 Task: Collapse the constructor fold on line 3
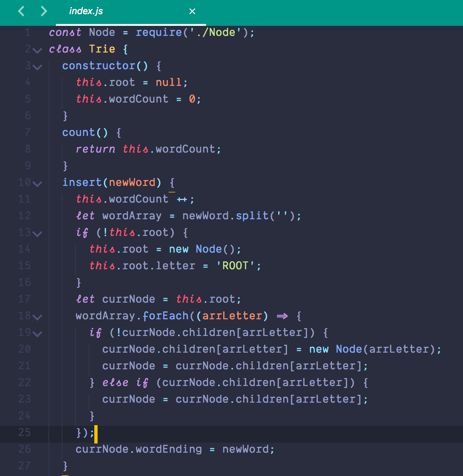click(x=38, y=68)
